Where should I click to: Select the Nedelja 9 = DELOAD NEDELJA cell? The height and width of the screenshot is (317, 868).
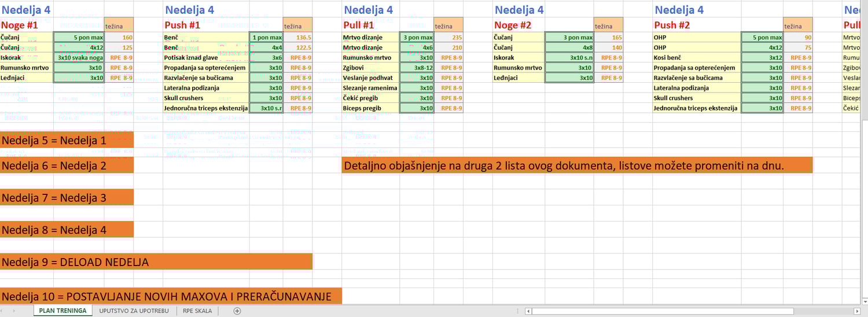pos(156,262)
